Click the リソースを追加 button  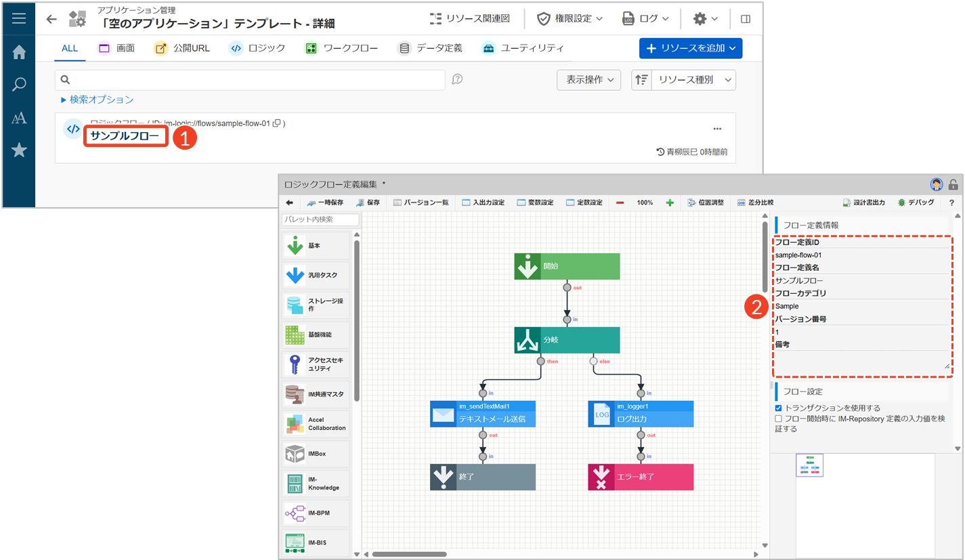click(690, 48)
